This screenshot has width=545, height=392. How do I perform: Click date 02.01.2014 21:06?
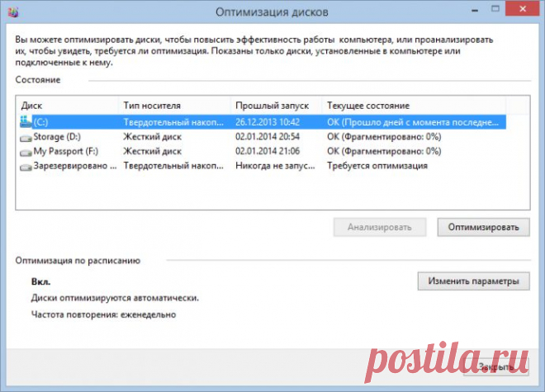pyautogui.click(x=268, y=151)
